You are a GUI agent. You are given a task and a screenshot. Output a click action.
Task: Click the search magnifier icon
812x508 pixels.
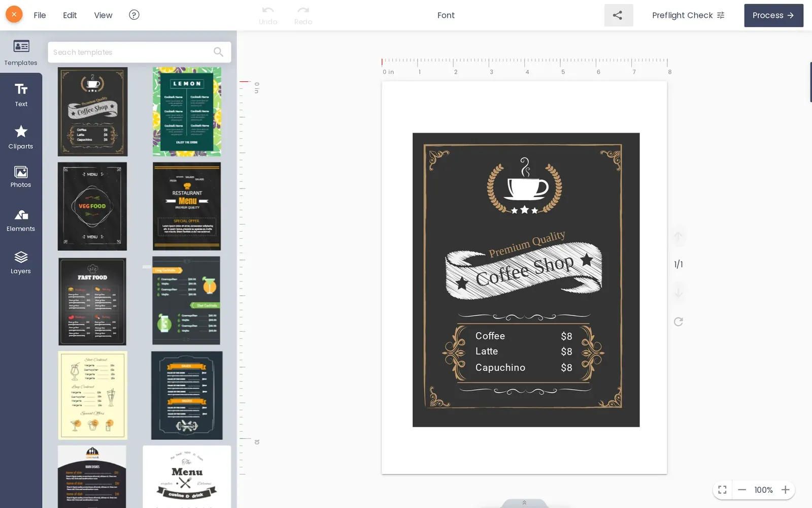[218, 52]
